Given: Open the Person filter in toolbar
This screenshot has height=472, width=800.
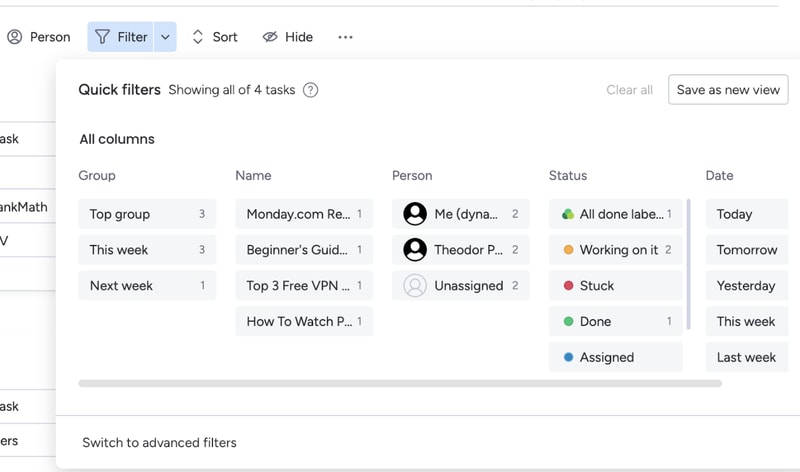Looking at the screenshot, I should (x=38, y=37).
